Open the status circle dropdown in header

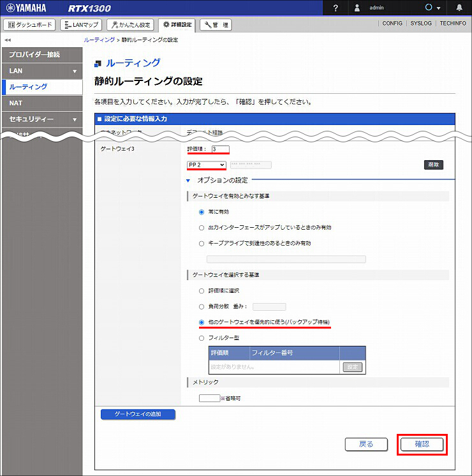tap(432, 8)
